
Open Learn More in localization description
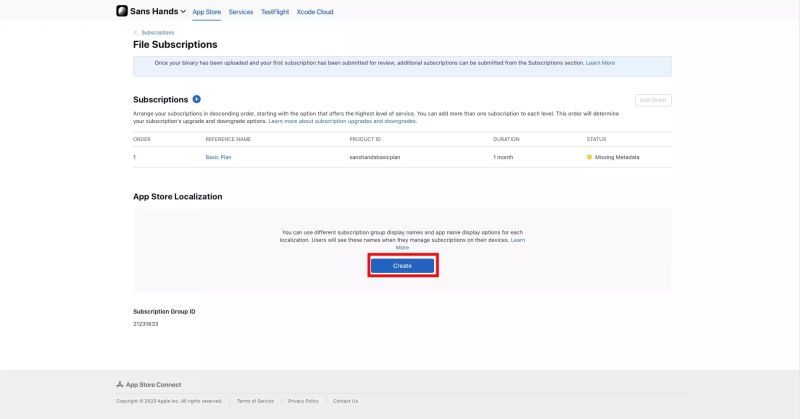(x=517, y=240)
